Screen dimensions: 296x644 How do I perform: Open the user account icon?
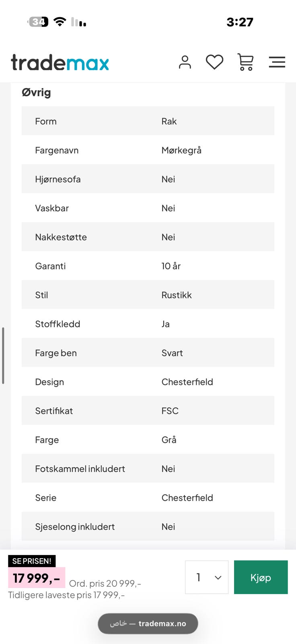point(185,62)
